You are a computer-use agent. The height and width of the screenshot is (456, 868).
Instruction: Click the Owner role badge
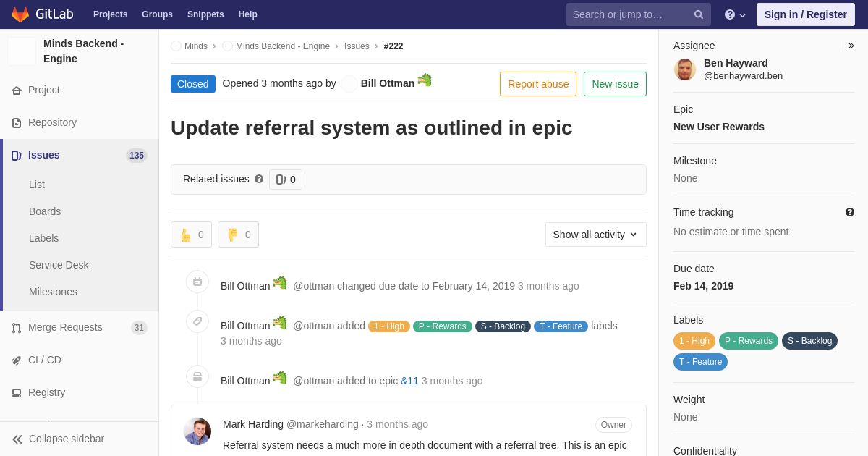[x=613, y=425]
